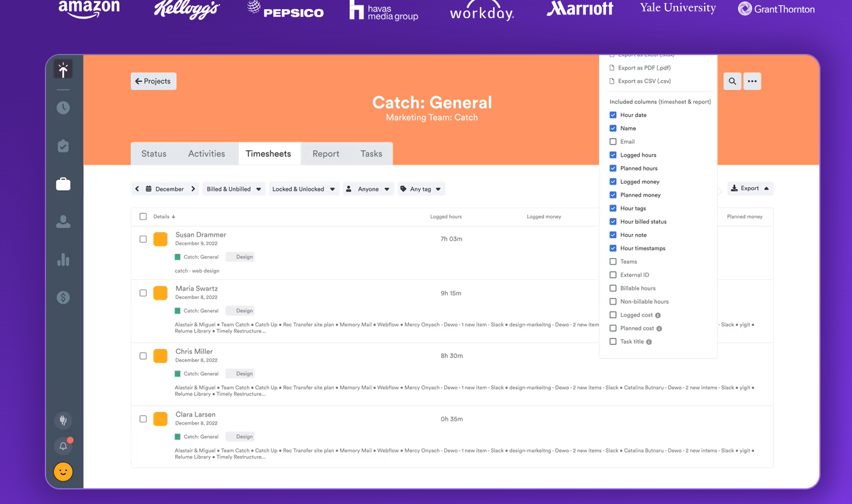Viewport: 852px width, 504px height.
Task: Select Susan Drammer's timesheet row checkbox
Action: click(x=143, y=239)
